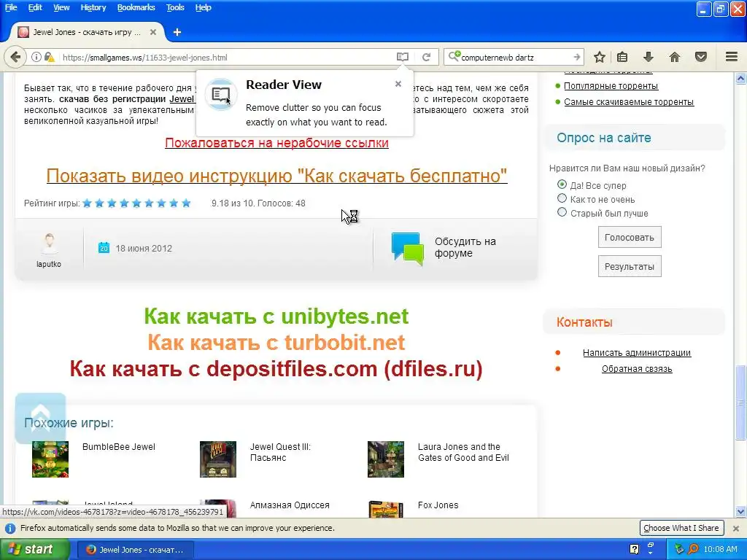This screenshot has height=560, width=747.
Task: Select 'Да! Все супер' poll option
Action: pyautogui.click(x=562, y=184)
